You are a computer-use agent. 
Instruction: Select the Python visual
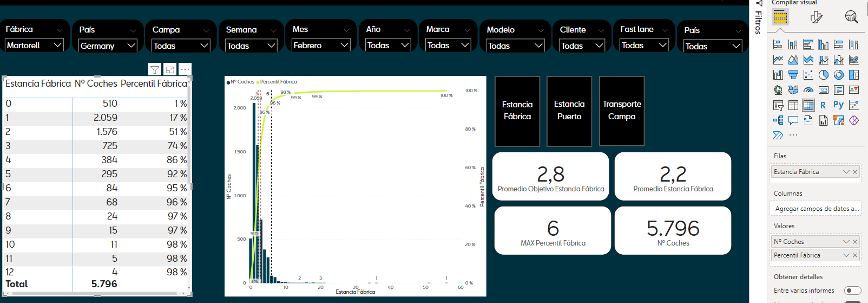(839, 105)
